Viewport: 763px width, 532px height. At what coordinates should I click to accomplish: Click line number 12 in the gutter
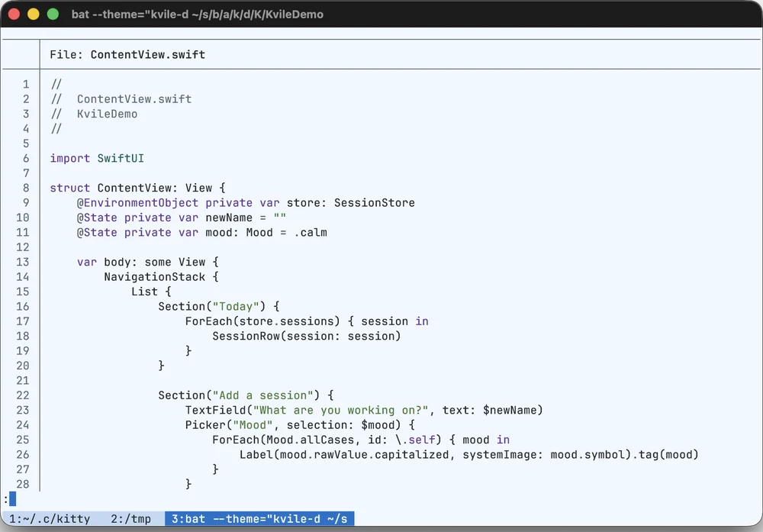(x=23, y=247)
